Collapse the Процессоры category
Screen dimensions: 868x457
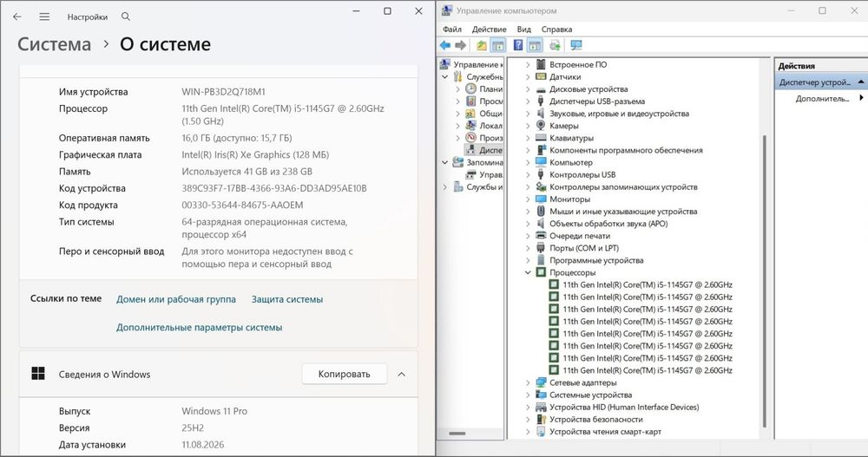[x=528, y=272]
